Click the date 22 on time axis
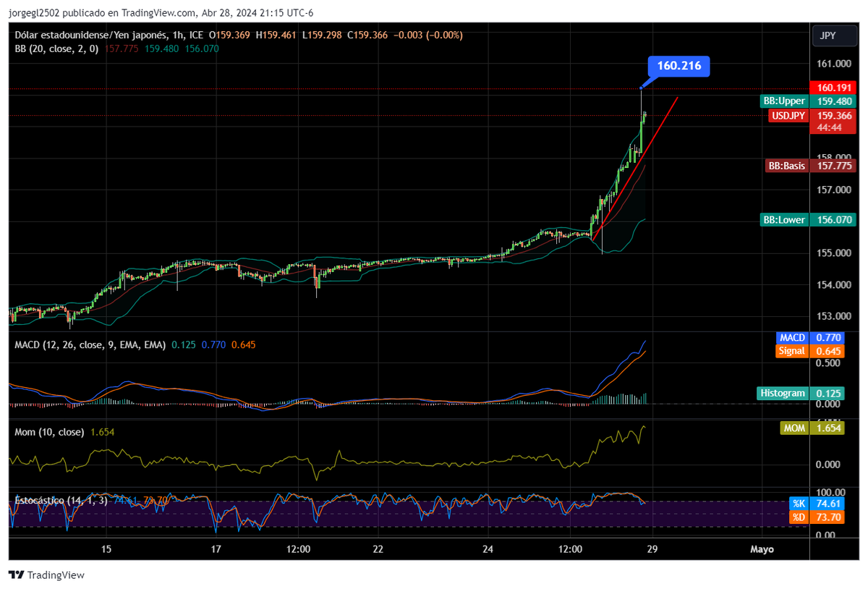Image resolution: width=868 pixels, height=589 pixels. (x=378, y=549)
